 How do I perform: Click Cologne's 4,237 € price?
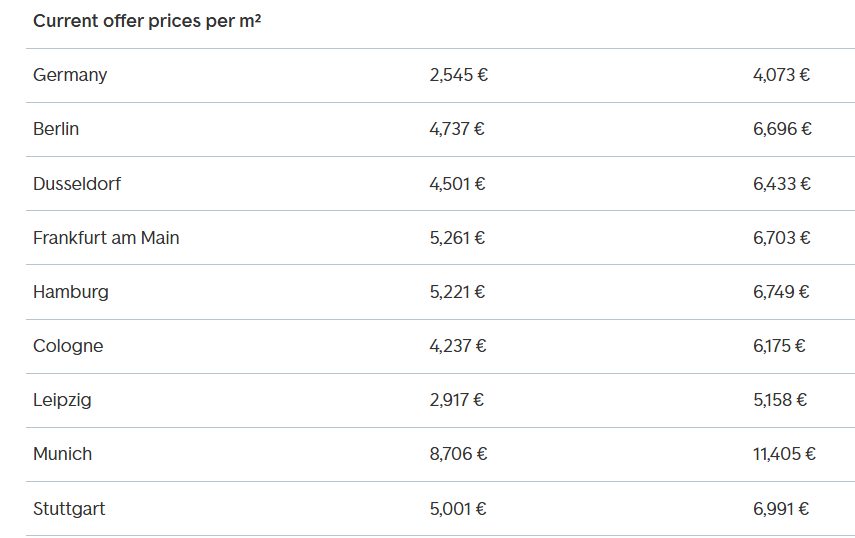click(x=458, y=346)
